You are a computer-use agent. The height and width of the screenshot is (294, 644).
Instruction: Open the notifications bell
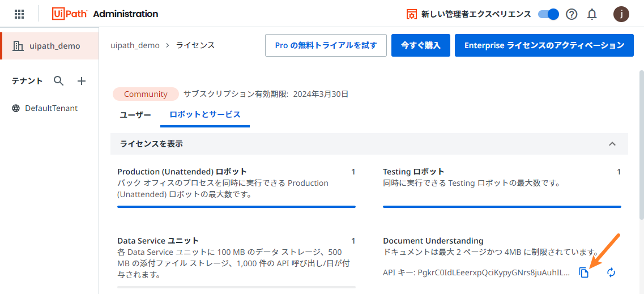(x=592, y=14)
